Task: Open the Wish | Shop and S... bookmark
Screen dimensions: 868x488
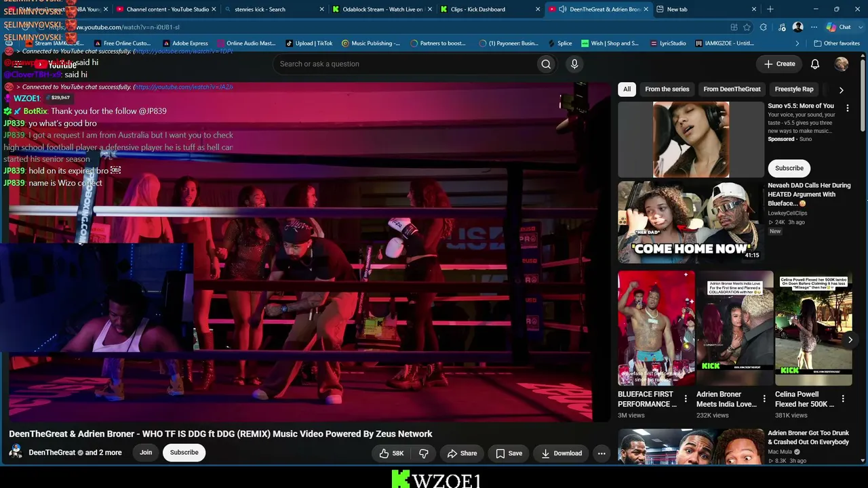Action: click(x=610, y=43)
